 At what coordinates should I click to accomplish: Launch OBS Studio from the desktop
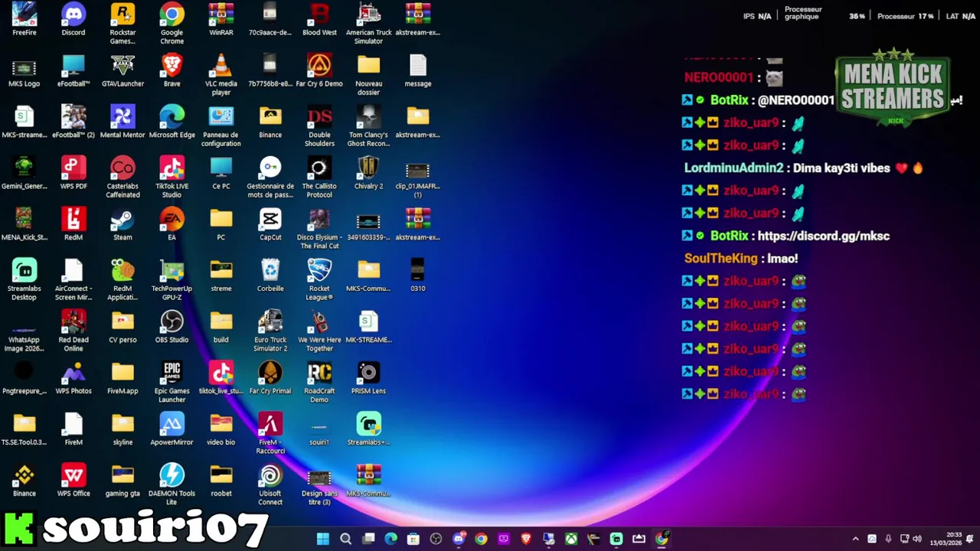click(171, 327)
